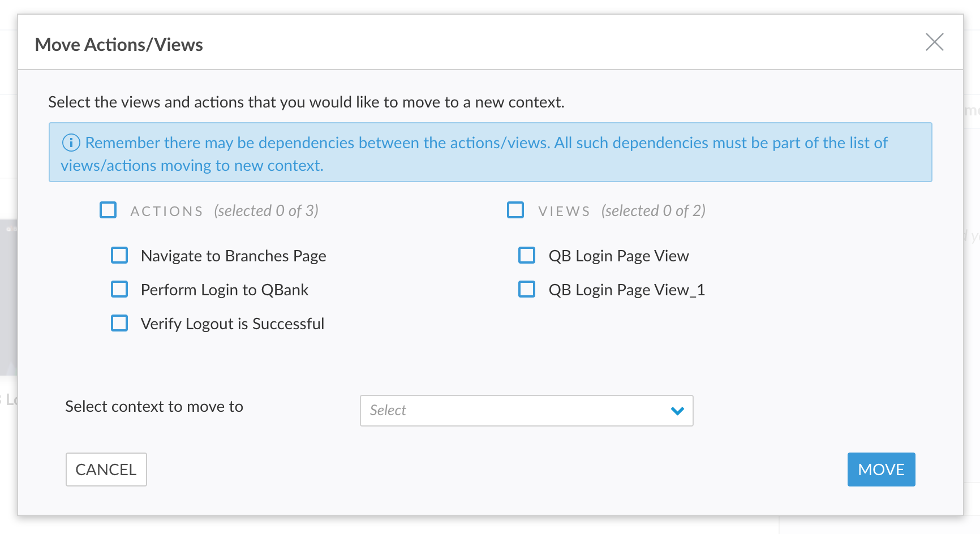Close the Move Actions/Views dialog
This screenshot has width=980, height=534.
point(934,42)
